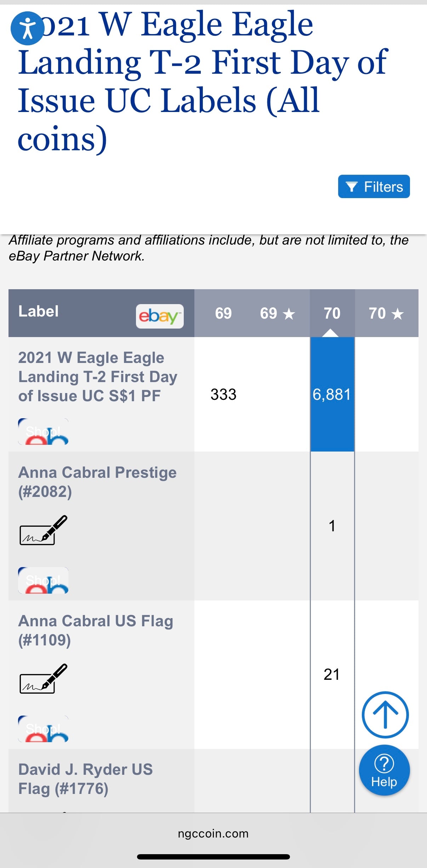Click the eBay logo in table header
The height and width of the screenshot is (868, 427).
coord(160,316)
